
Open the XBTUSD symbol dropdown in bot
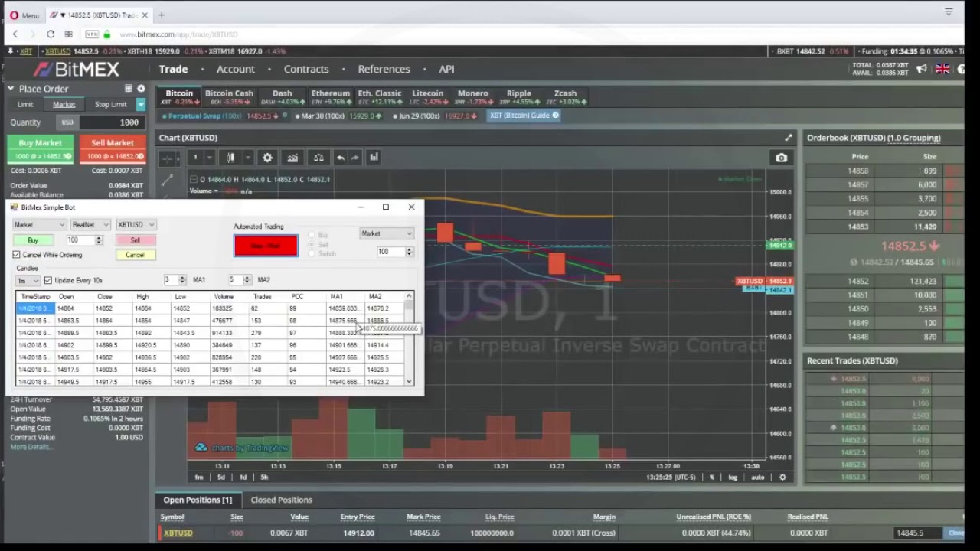coord(136,225)
